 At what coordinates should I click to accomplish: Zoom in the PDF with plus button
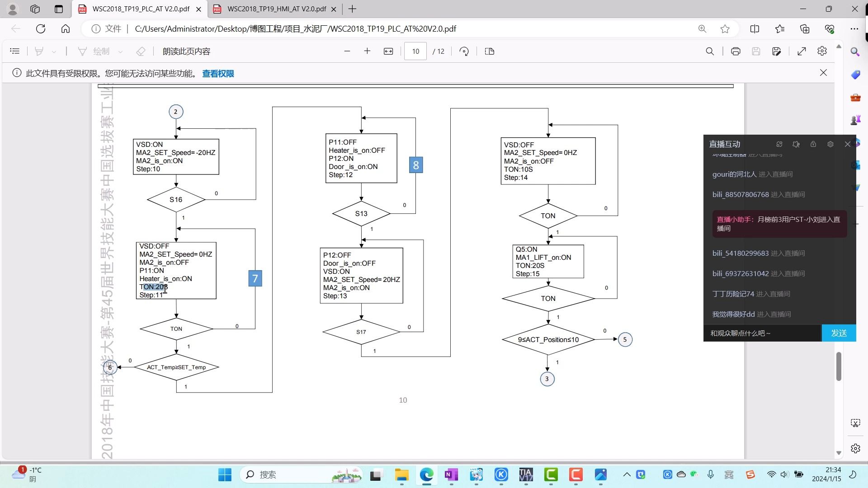point(367,52)
